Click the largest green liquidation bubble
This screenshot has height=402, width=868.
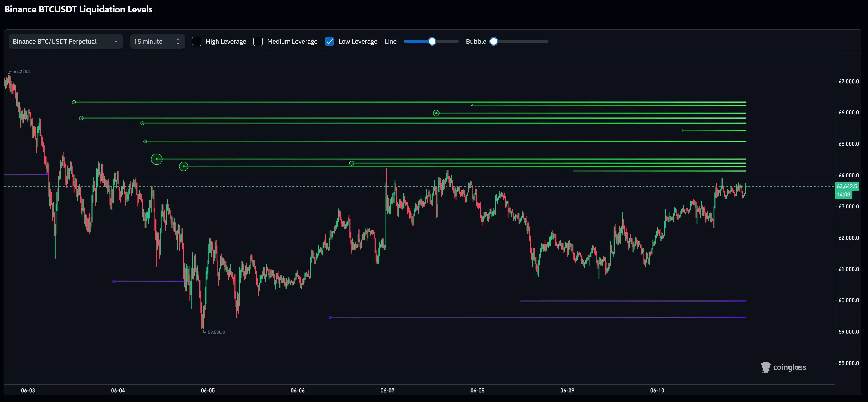[157, 159]
